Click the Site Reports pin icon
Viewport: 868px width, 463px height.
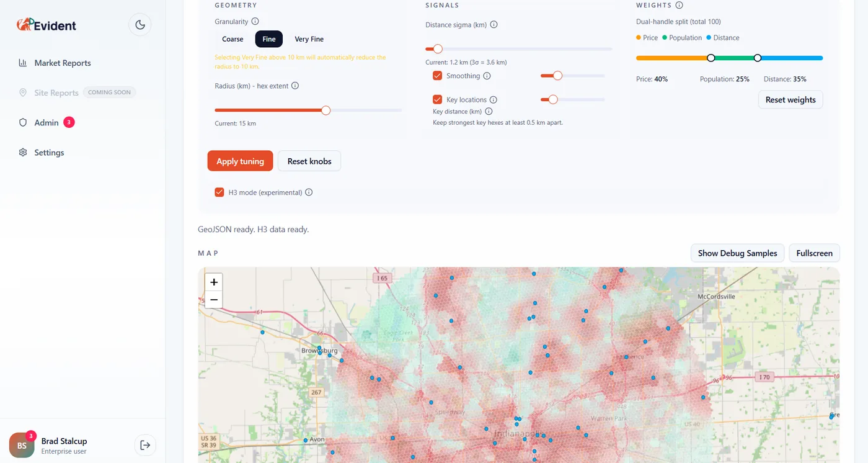tap(23, 92)
